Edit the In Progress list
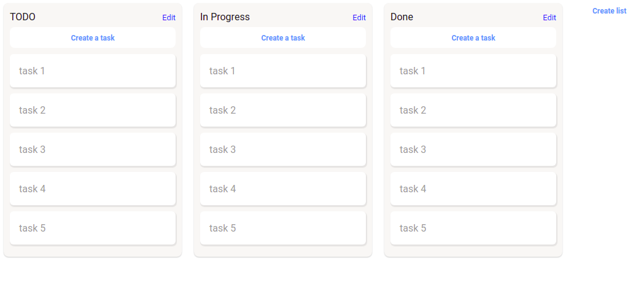Viewport: 644px width, 293px height. (x=359, y=18)
